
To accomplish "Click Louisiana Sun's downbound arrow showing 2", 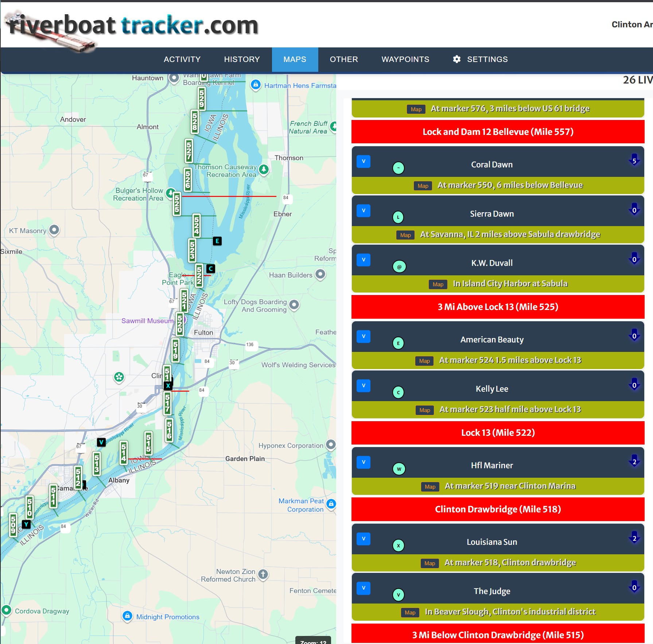I will [634, 538].
